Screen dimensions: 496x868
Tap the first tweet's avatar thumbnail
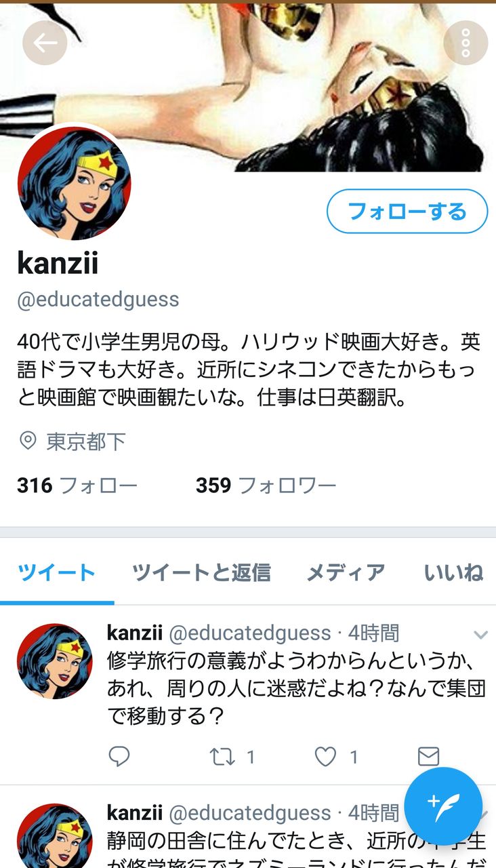[x=55, y=661]
